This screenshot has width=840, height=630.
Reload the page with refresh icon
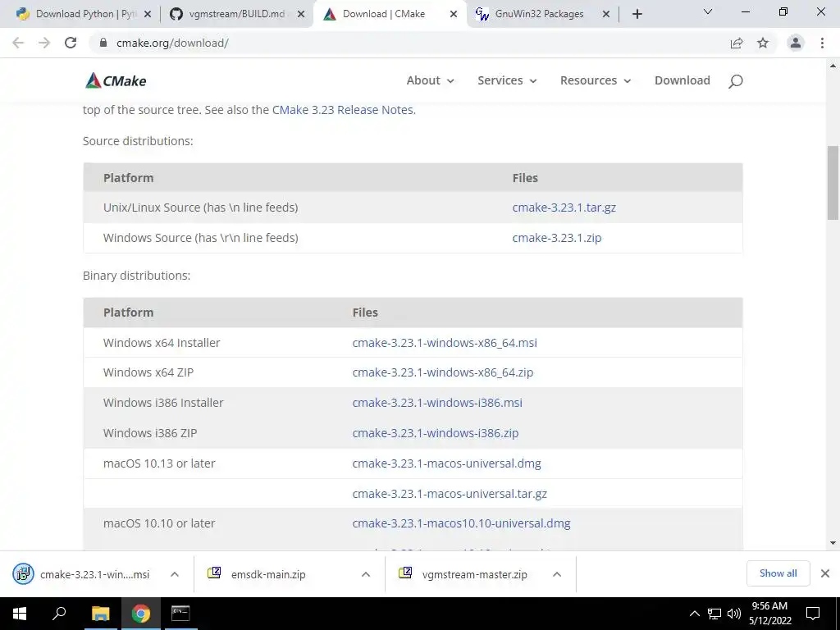71,43
